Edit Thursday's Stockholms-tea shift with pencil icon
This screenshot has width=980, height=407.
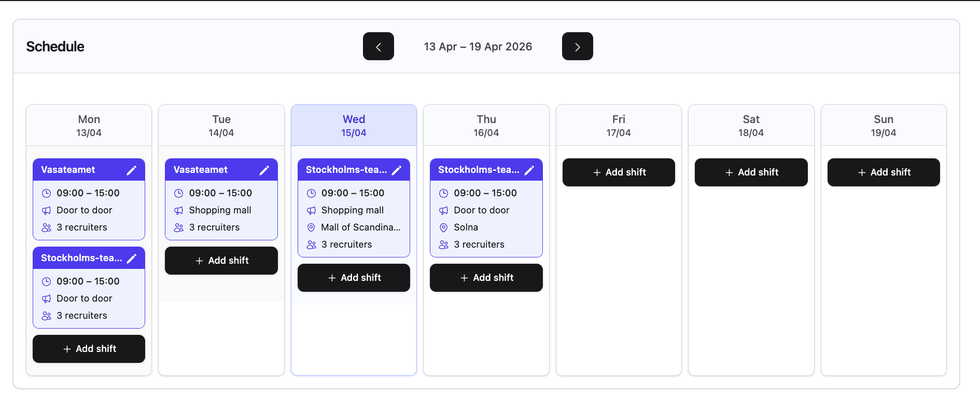[529, 170]
